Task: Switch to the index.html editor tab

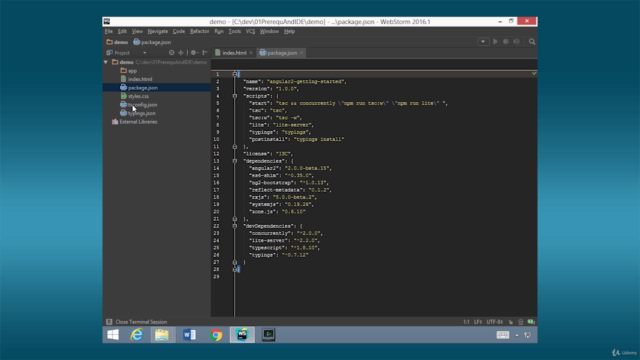Action: click(234, 53)
